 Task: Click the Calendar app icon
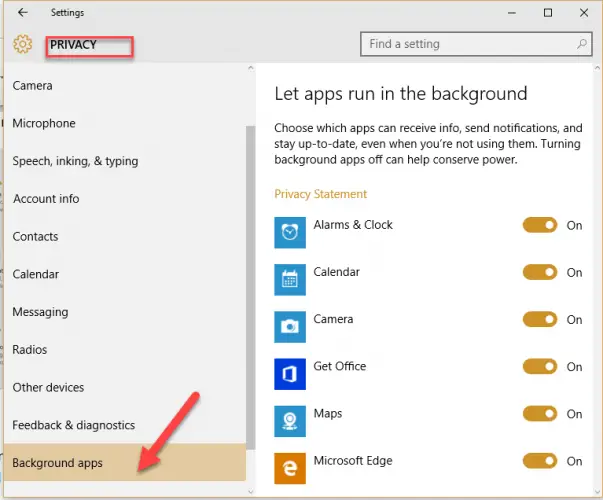click(290, 280)
